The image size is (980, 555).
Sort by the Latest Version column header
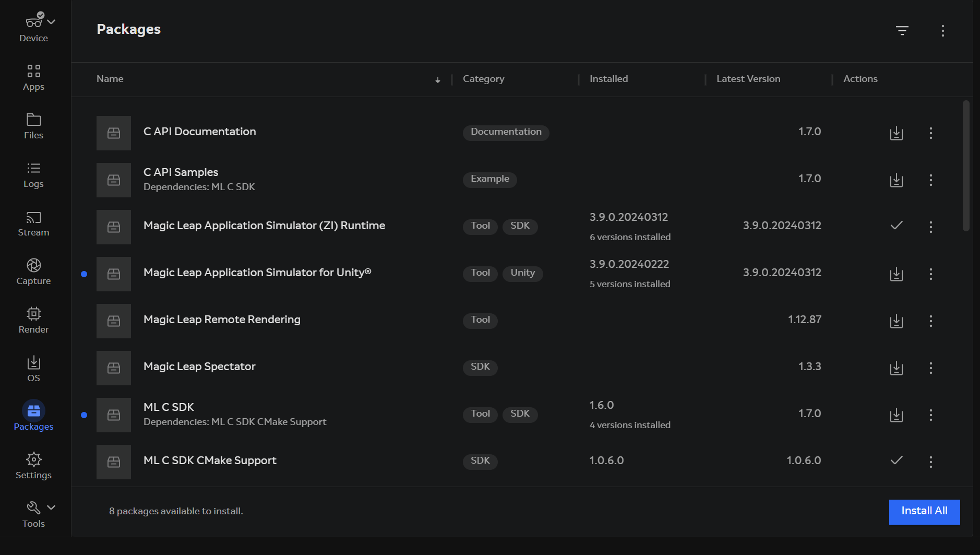pos(748,79)
